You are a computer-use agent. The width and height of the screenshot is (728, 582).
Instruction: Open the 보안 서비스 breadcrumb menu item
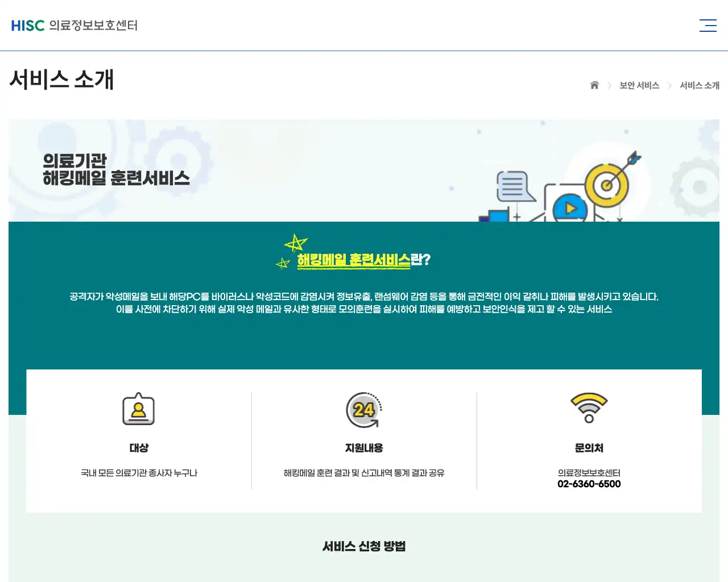click(x=639, y=85)
